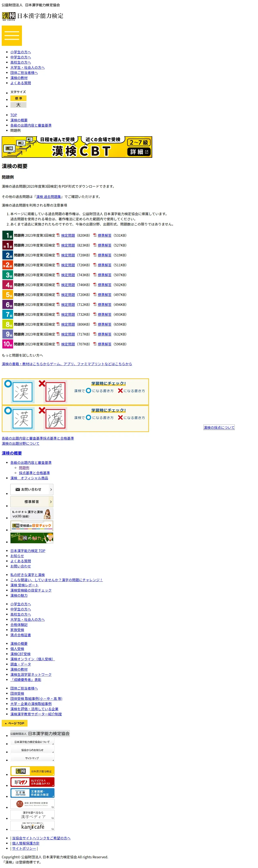Open 漢検 オフィシャル商品 sidebar link
Screen dimensions: 258x868
pyautogui.click(x=29, y=478)
